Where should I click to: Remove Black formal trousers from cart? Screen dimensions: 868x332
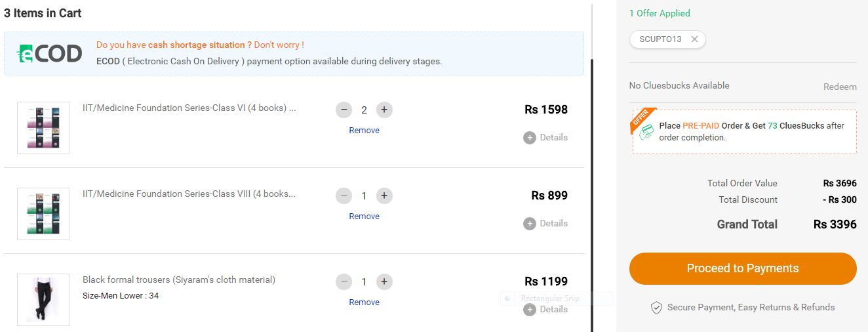pyautogui.click(x=364, y=302)
